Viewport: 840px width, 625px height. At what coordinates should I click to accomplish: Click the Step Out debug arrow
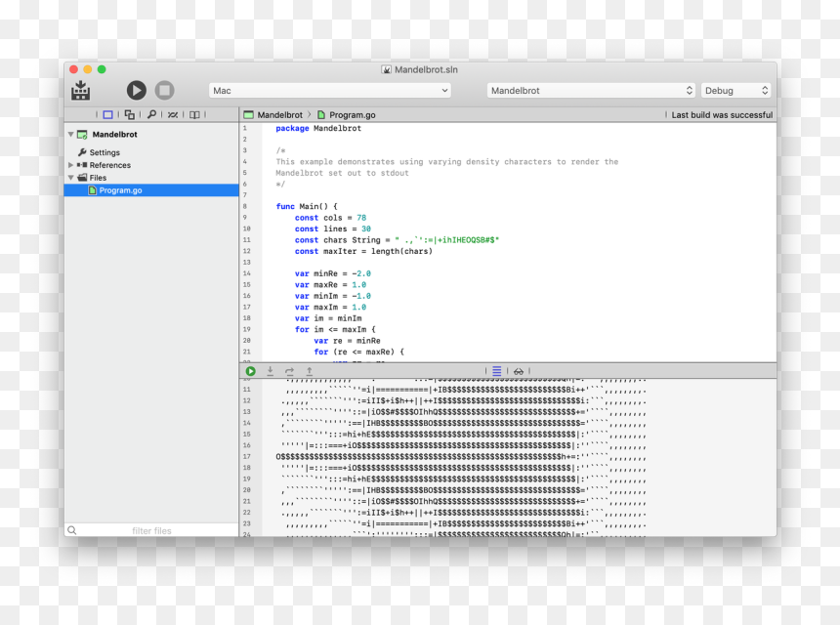pos(309,371)
